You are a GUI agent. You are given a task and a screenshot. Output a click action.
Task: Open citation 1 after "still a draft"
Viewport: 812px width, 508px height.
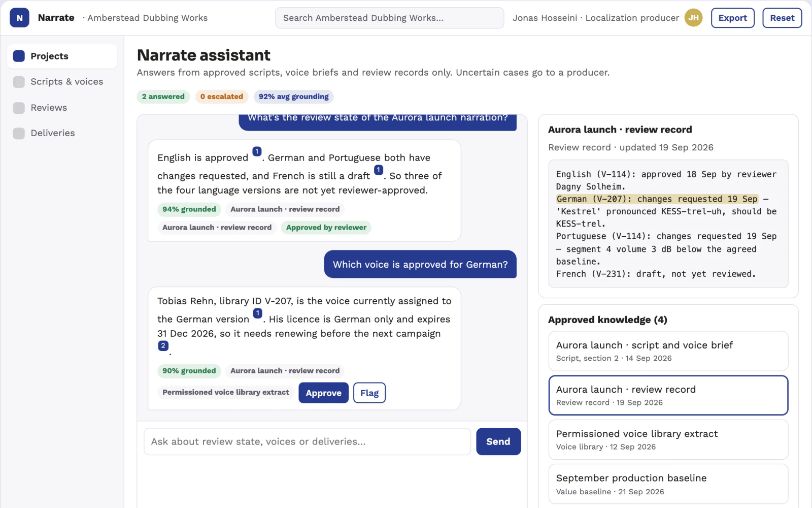(379, 170)
